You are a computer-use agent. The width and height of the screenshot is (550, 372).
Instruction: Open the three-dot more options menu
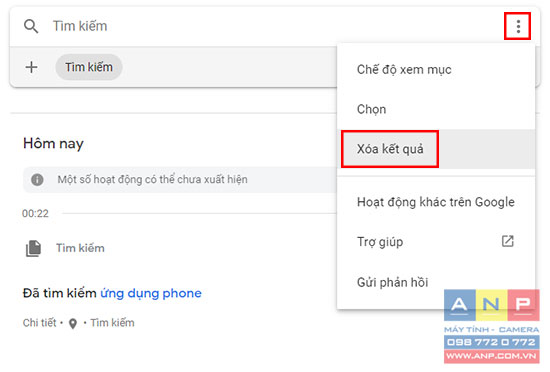click(x=518, y=26)
